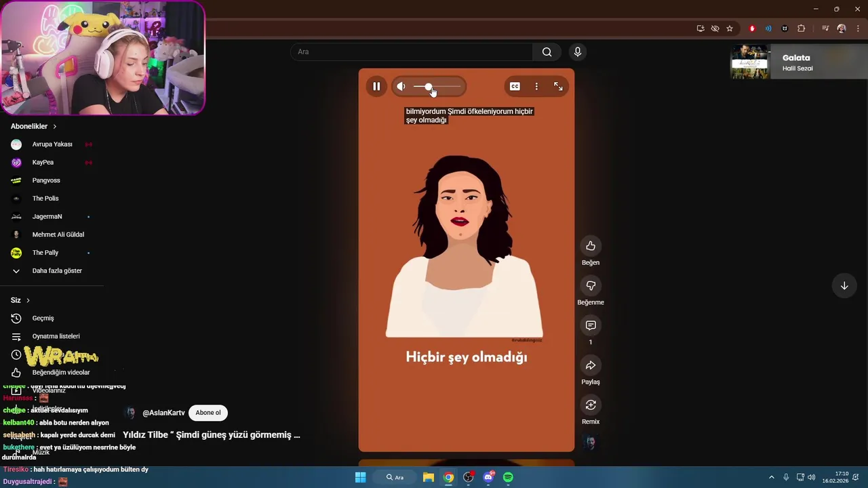Open the sound-creator avatar below Remix

[591, 443]
